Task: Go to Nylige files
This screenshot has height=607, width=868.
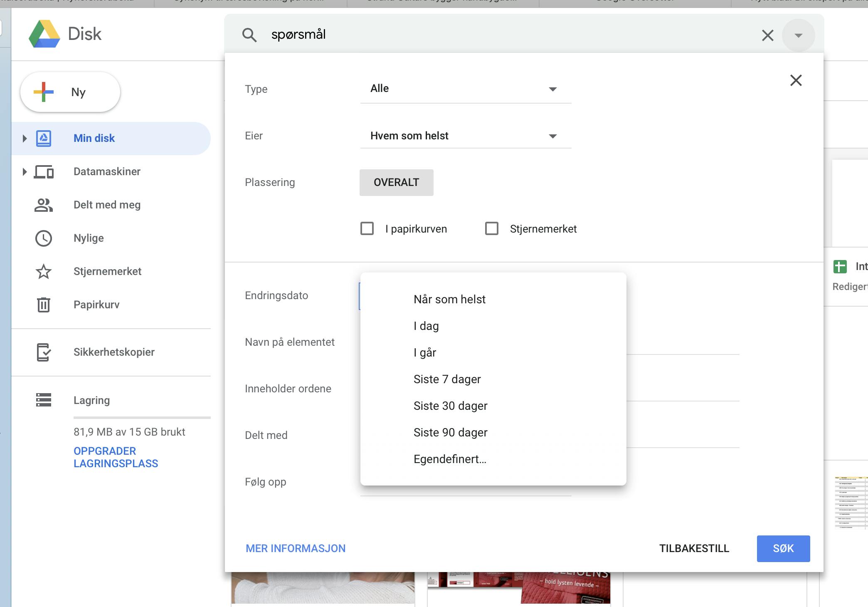Action: pos(89,238)
